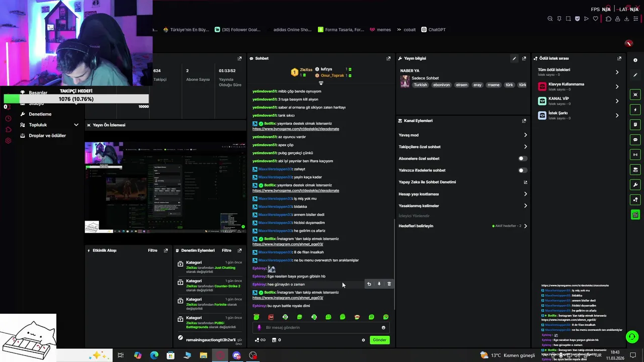Open browser extensions puzzle icon

pyautogui.click(x=608, y=19)
